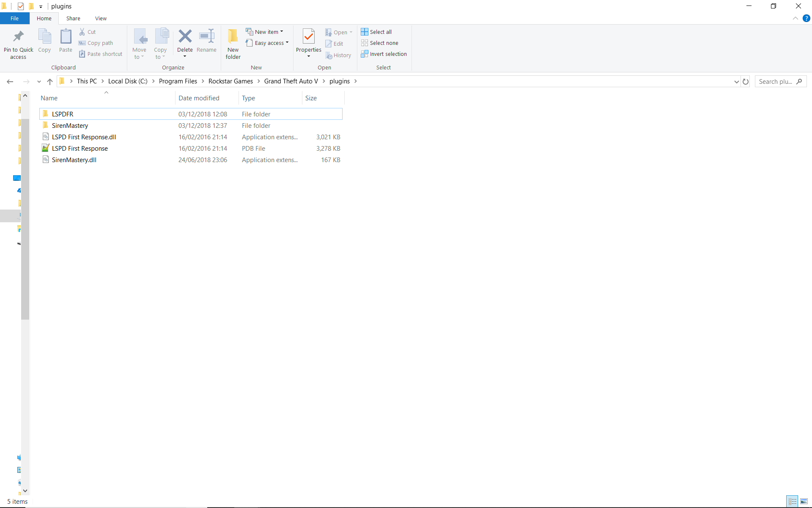812x508 pixels.
Task: Switch to details view in status bar
Action: tap(793, 502)
